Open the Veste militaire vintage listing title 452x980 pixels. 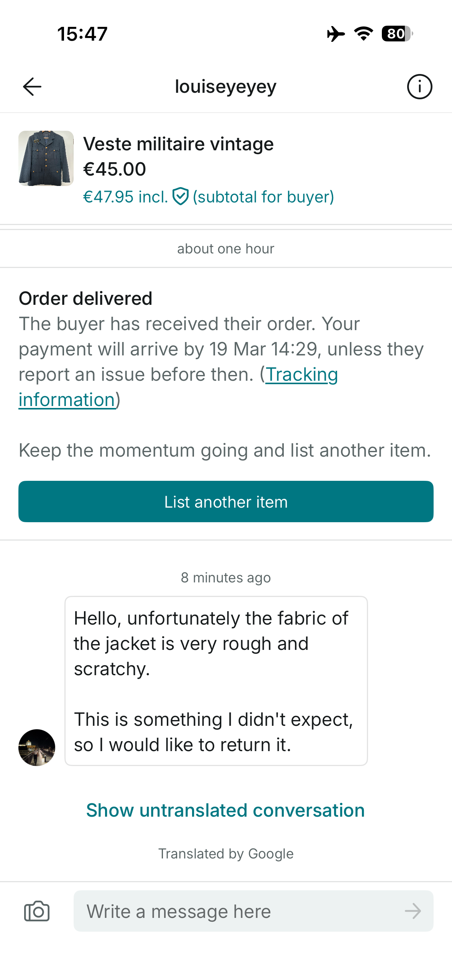click(x=178, y=144)
